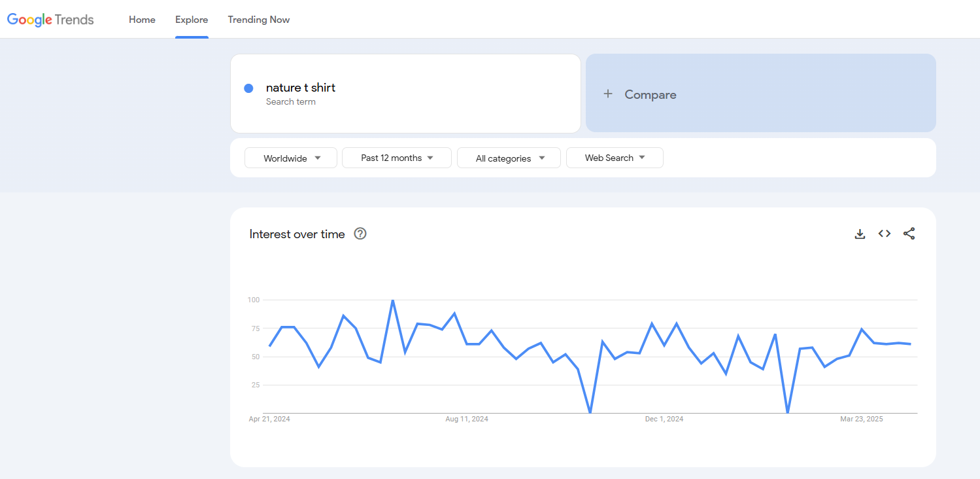This screenshot has width=980, height=479.
Task: Go to the Home tab
Action: pos(142,20)
